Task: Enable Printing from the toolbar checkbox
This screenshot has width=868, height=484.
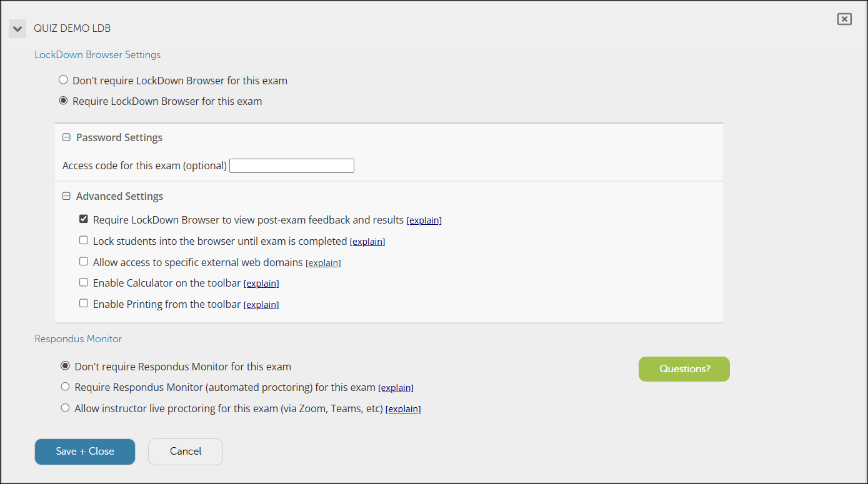Action: pos(84,304)
